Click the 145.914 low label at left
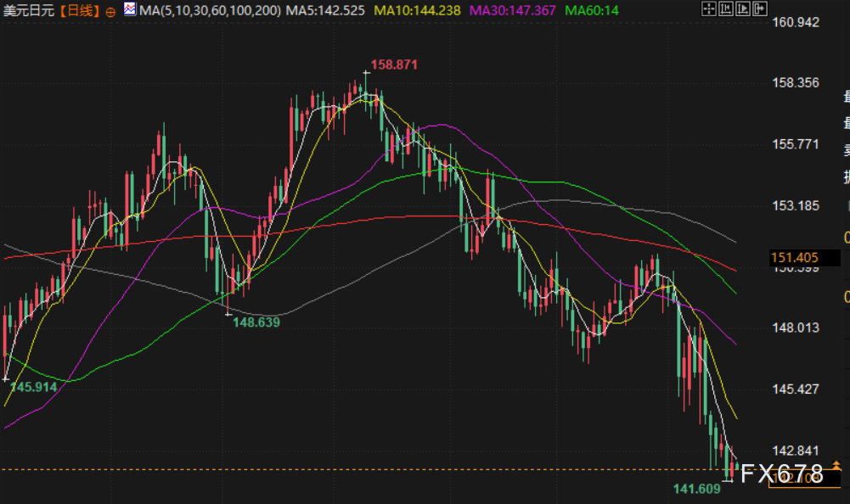The height and width of the screenshot is (504, 850). (33, 386)
